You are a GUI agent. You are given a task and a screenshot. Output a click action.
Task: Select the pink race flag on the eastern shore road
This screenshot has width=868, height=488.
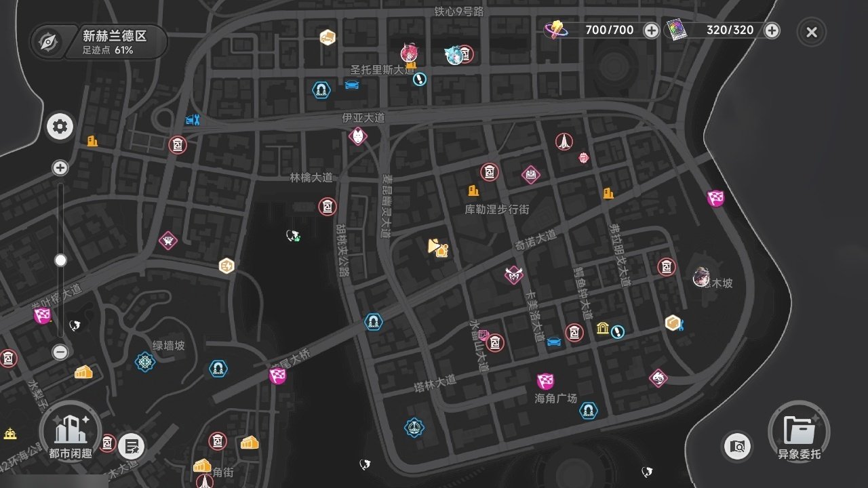pyautogui.click(x=716, y=198)
